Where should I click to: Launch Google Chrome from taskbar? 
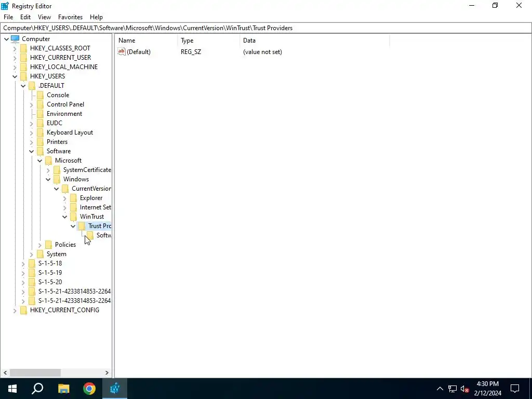click(89, 389)
